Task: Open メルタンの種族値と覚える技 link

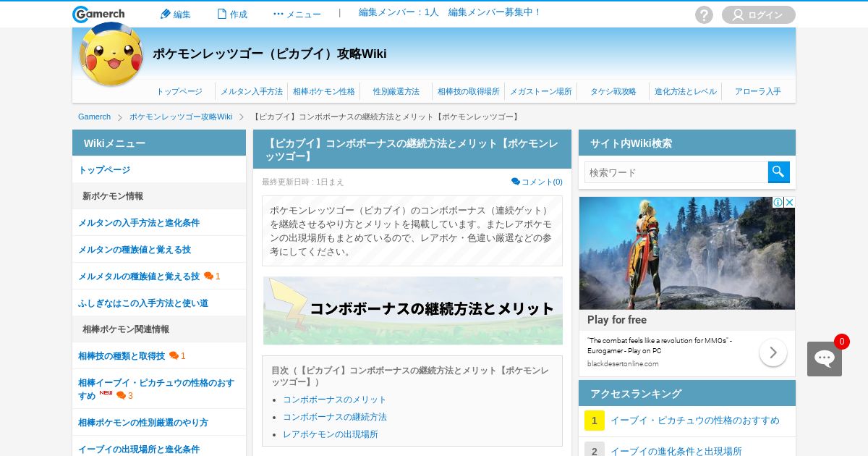Action: [x=135, y=250]
